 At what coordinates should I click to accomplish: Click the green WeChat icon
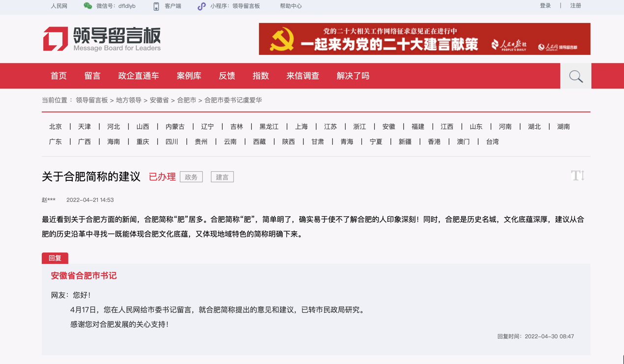[x=89, y=6]
